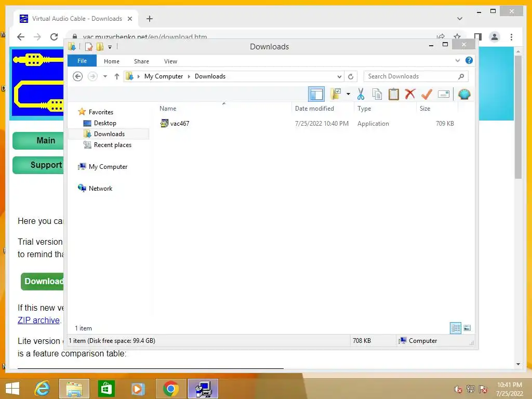Click the blue shell globe toolbar icon

point(464,94)
